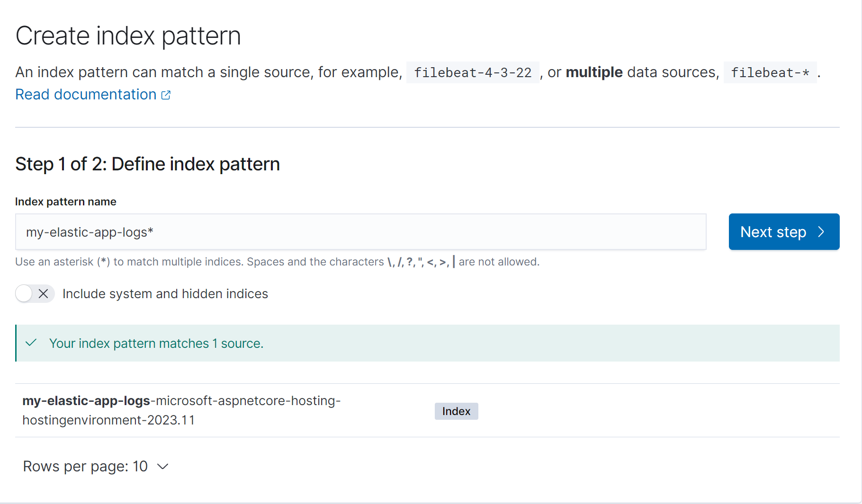Click the X icon inside the toggle switch

(43, 294)
